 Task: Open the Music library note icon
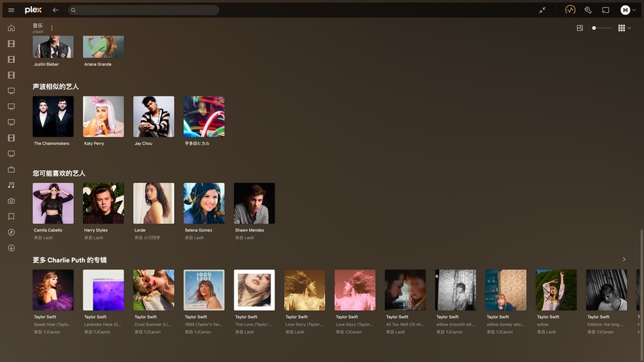(x=11, y=185)
